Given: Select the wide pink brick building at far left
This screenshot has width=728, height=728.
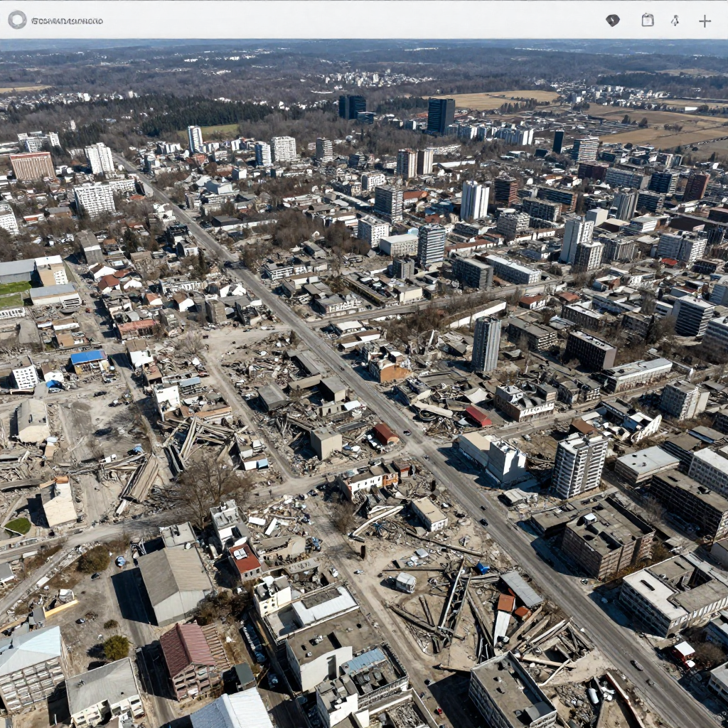Looking at the screenshot, I should click(x=32, y=166).
